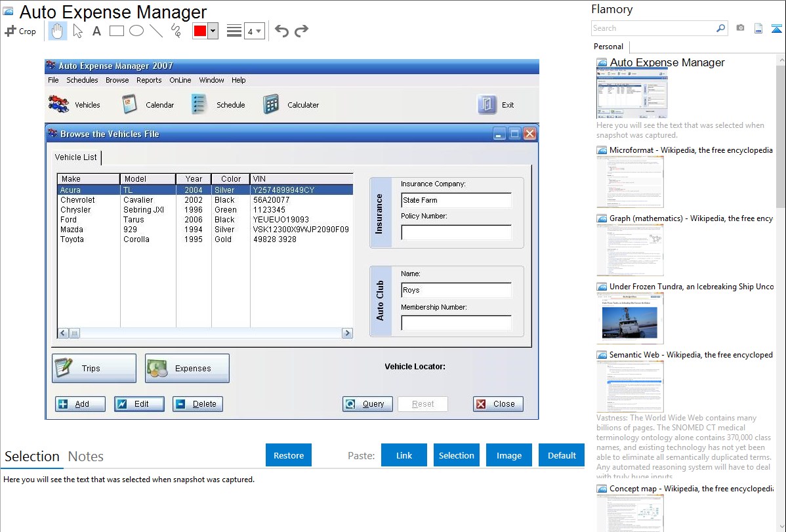Click the Policy Number field
This screenshot has height=532, width=786.
tap(456, 232)
